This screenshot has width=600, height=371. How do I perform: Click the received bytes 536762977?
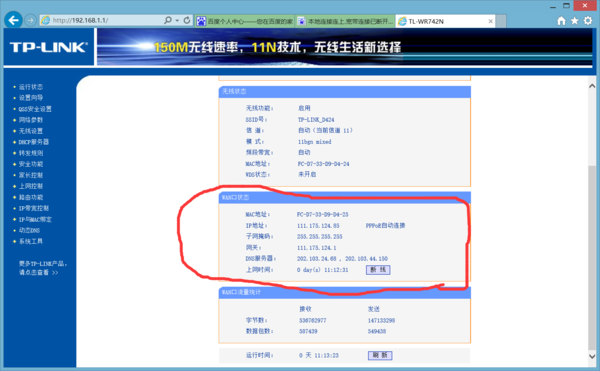(x=313, y=321)
